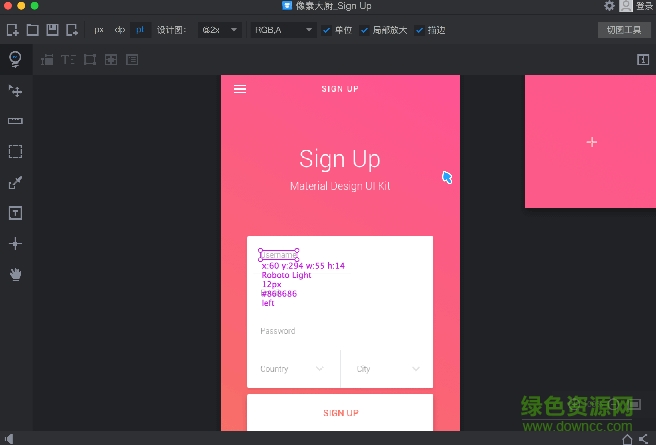Click the save file icon
Screen dimensions: 656x445
52,30
